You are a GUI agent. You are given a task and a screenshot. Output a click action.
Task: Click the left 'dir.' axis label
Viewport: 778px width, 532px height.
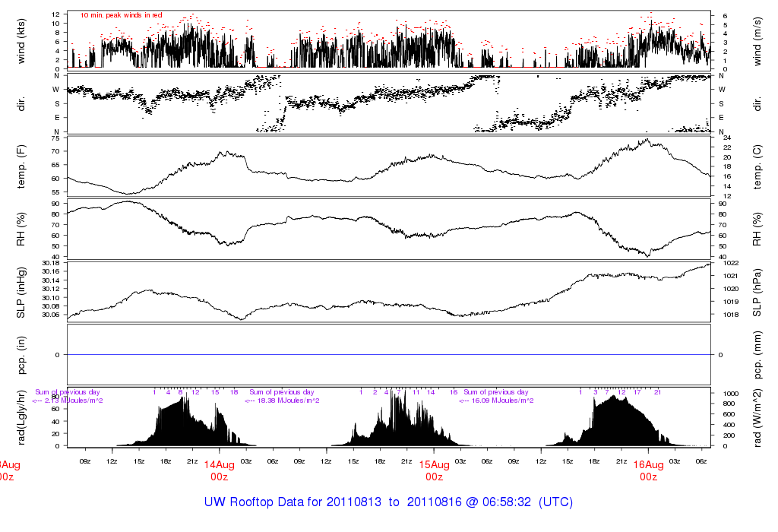21,103
